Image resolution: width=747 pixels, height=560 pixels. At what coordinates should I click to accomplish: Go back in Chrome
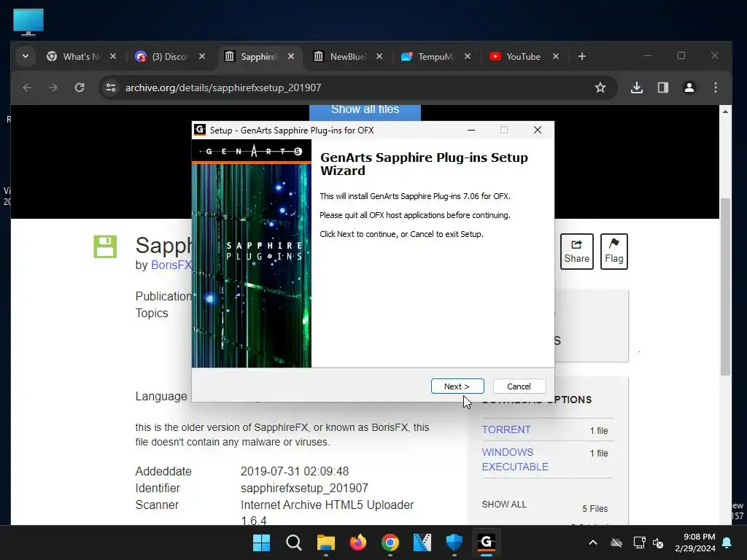click(27, 87)
